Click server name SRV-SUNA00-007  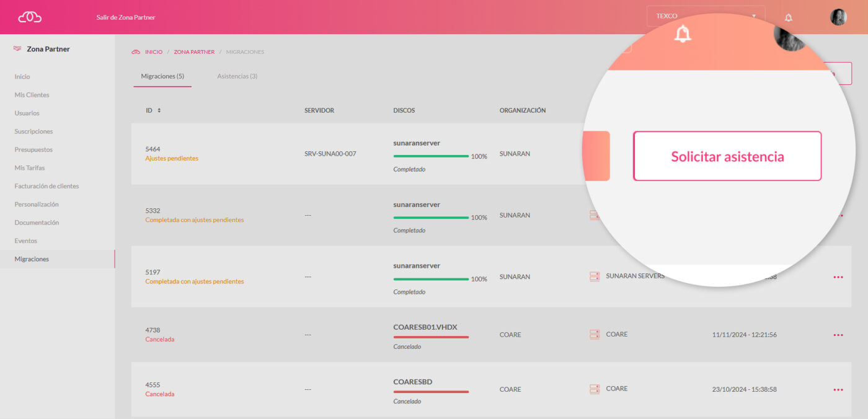(330, 154)
